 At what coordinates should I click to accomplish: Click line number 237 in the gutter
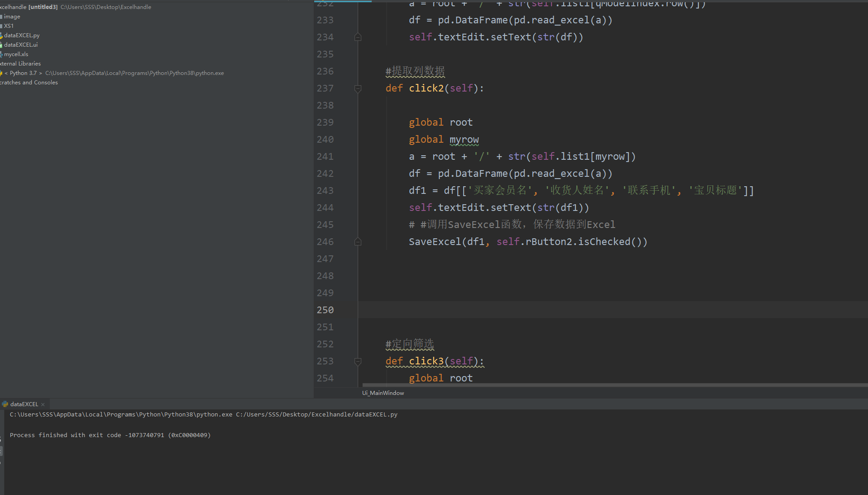[x=325, y=88]
